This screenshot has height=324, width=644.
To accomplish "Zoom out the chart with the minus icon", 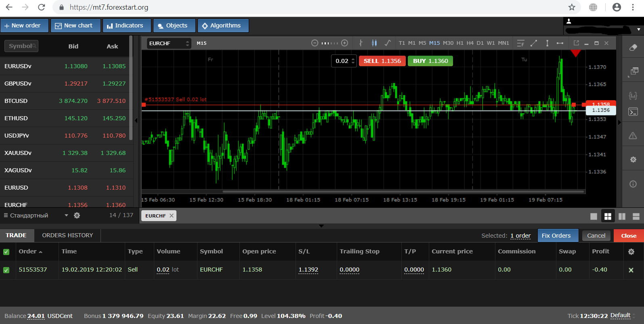I will [x=315, y=43].
